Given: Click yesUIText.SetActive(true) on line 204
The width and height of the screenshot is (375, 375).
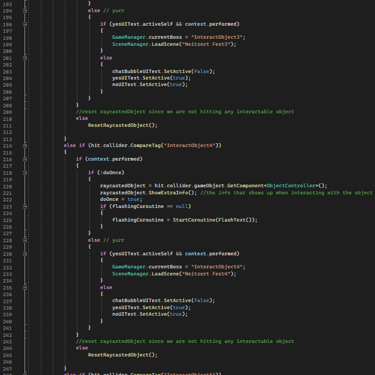Looking at the screenshot, I should (x=151, y=78).
